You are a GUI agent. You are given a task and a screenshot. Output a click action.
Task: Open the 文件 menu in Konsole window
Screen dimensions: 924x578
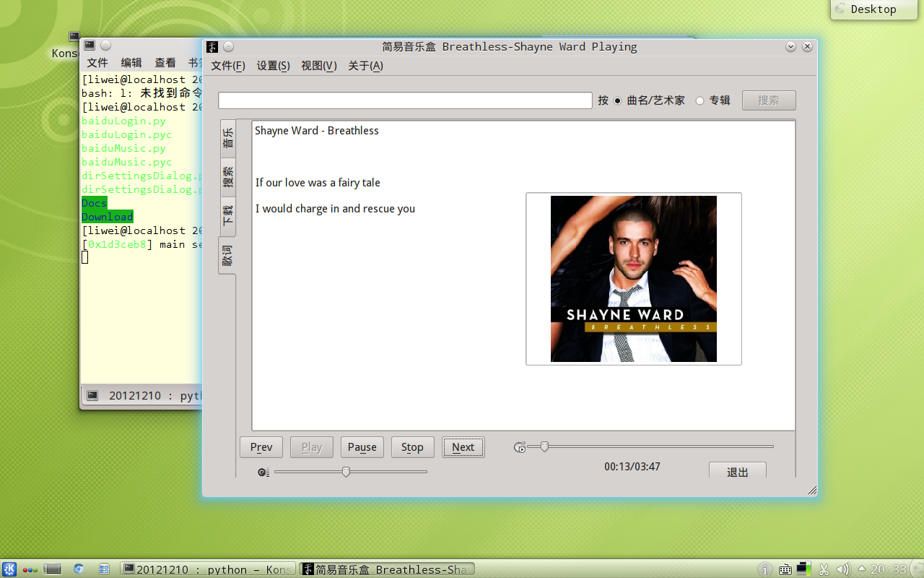tap(97, 63)
